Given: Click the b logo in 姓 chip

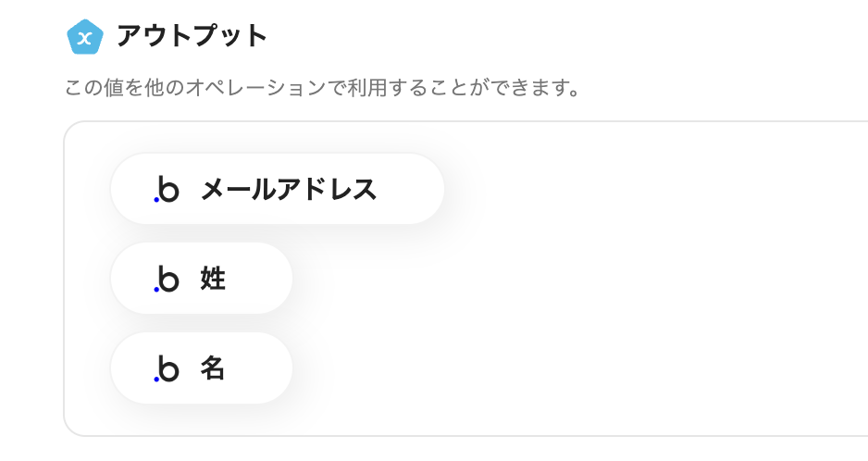Looking at the screenshot, I should point(167,279).
